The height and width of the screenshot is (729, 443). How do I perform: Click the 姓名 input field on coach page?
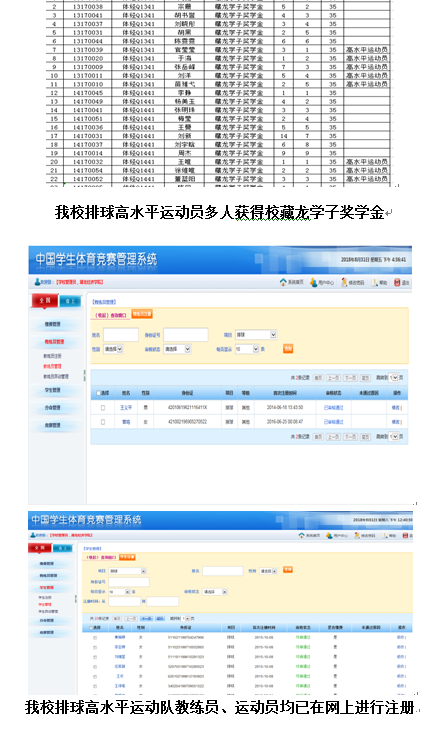coord(121,335)
